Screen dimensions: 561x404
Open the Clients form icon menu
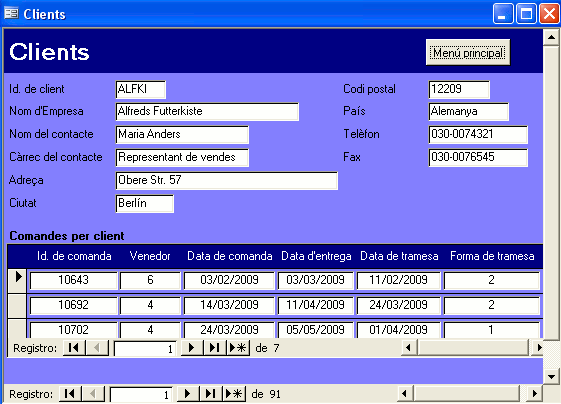coord(11,14)
